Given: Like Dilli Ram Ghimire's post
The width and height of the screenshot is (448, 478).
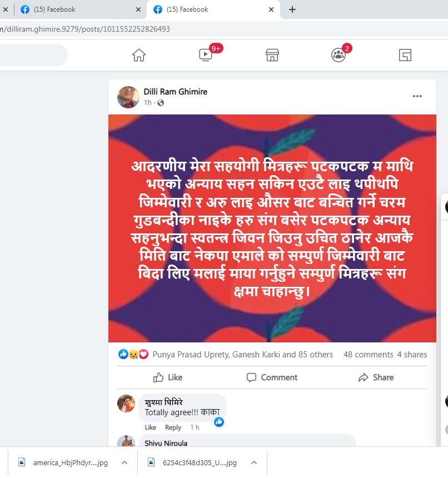Looking at the screenshot, I should 168,377.
